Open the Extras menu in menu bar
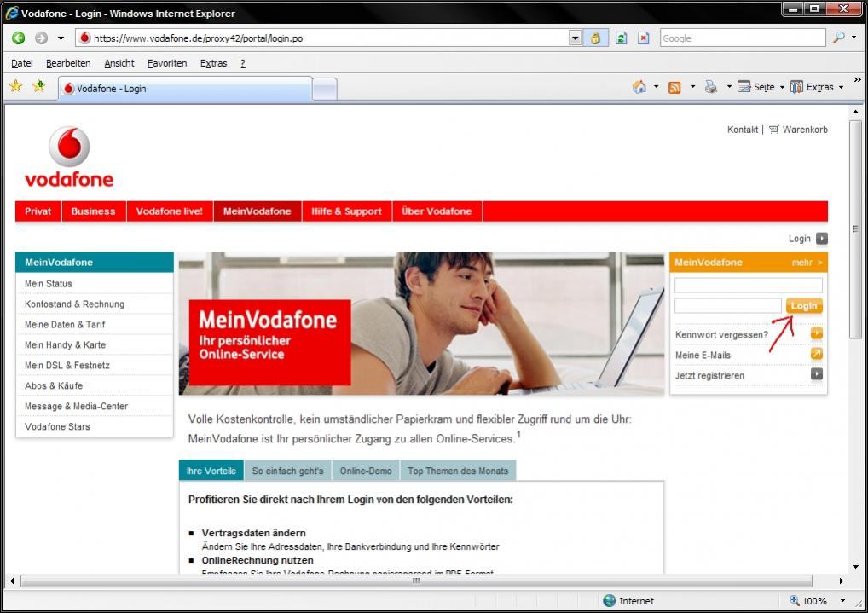Screen dimensions: 868x613 pyautogui.click(x=213, y=63)
